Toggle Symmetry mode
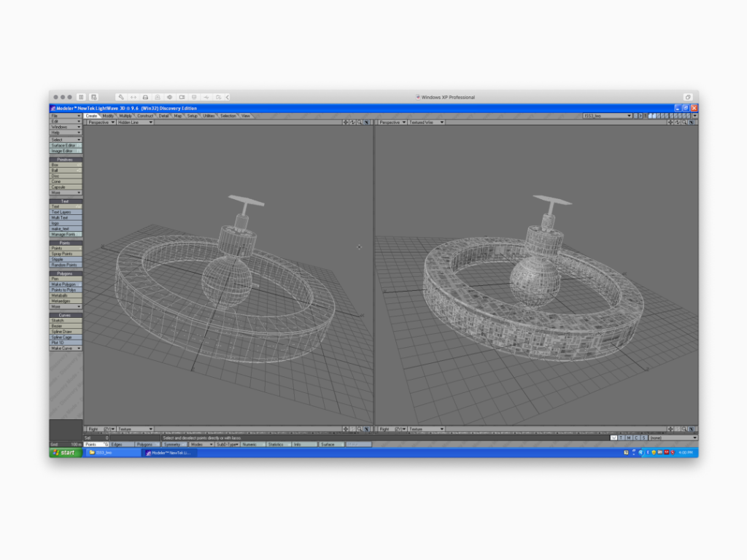 coord(174,444)
